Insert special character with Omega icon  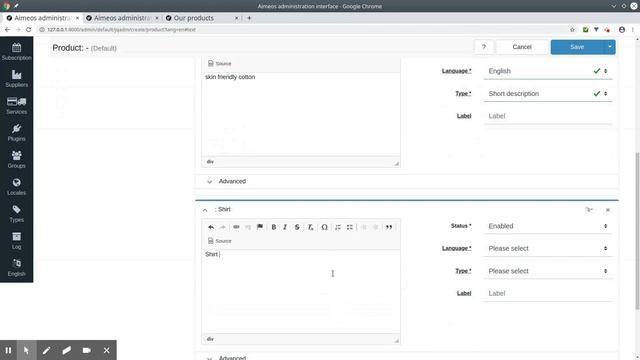(x=324, y=227)
